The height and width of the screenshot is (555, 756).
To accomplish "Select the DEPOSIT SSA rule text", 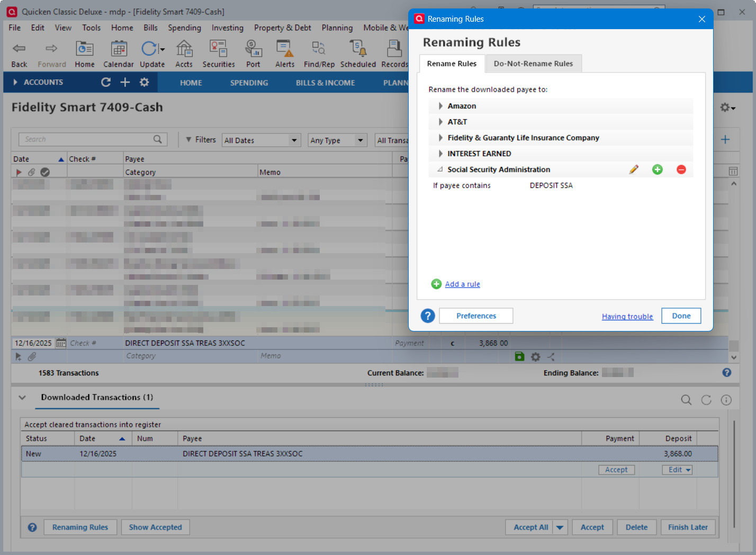I will (551, 185).
